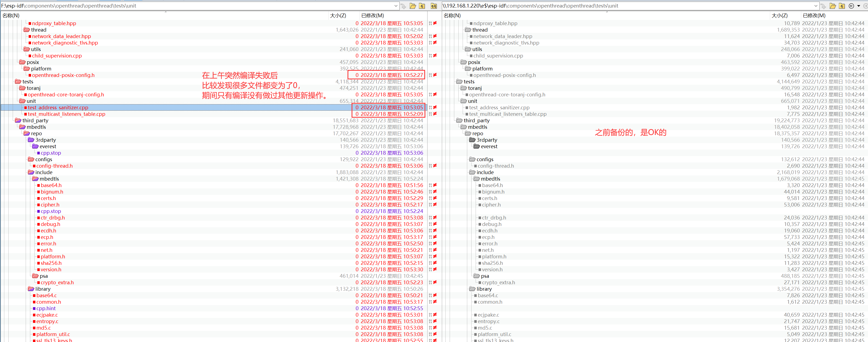
Task: Click the not-equal icon for test_address_sanitizer.cpp row
Action: pyautogui.click(x=435, y=107)
